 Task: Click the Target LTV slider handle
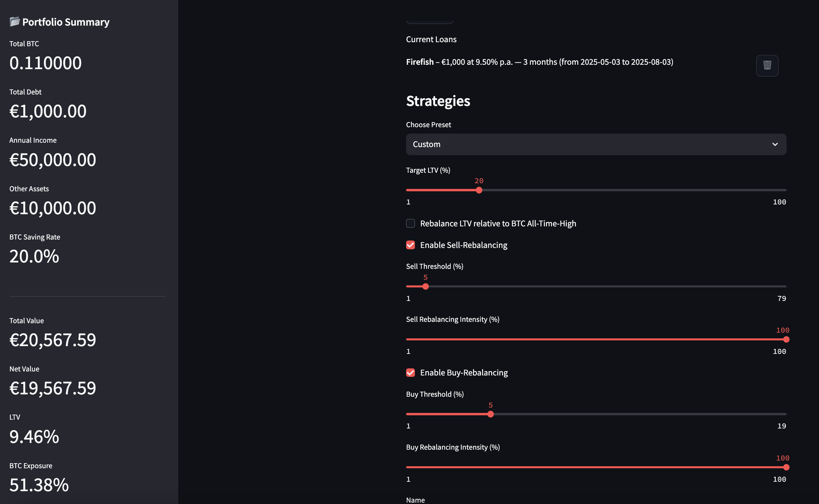pyautogui.click(x=479, y=190)
